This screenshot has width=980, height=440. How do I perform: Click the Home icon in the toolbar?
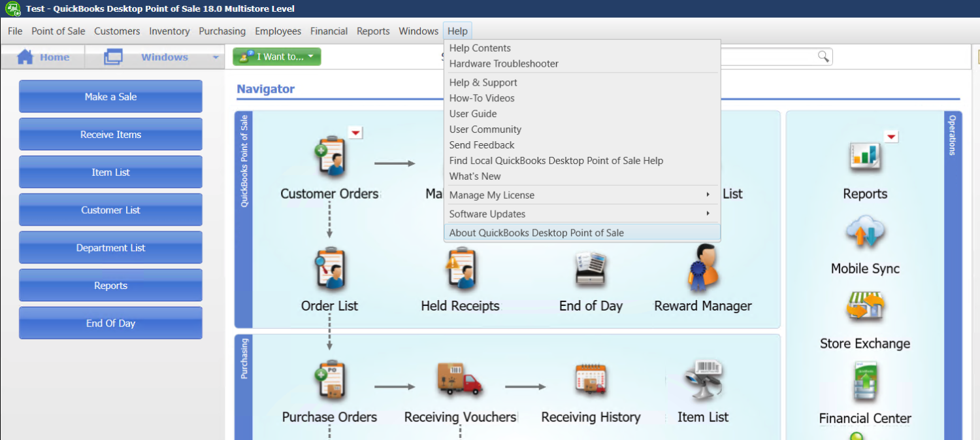coord(43,57)
